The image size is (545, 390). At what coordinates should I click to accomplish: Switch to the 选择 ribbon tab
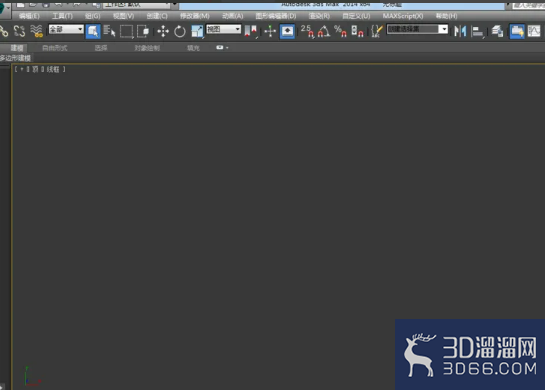tap(101, 48)
